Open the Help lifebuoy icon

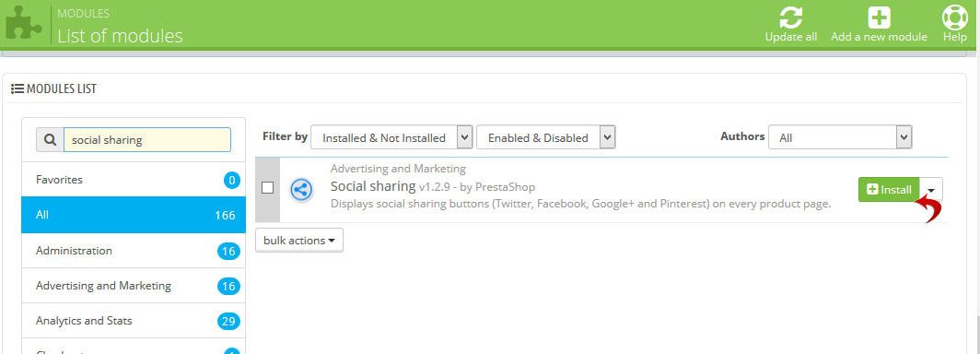point(954,17)
